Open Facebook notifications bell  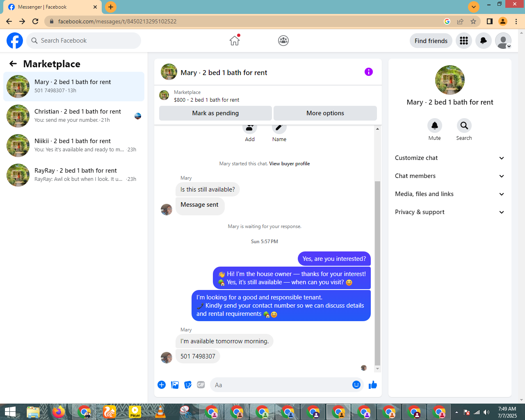pos(484,41)
